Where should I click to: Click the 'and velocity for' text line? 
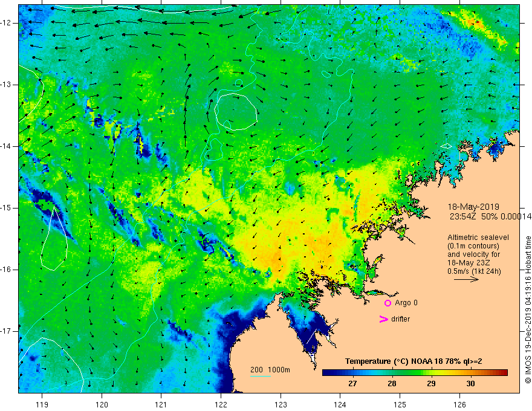point(473,254)
